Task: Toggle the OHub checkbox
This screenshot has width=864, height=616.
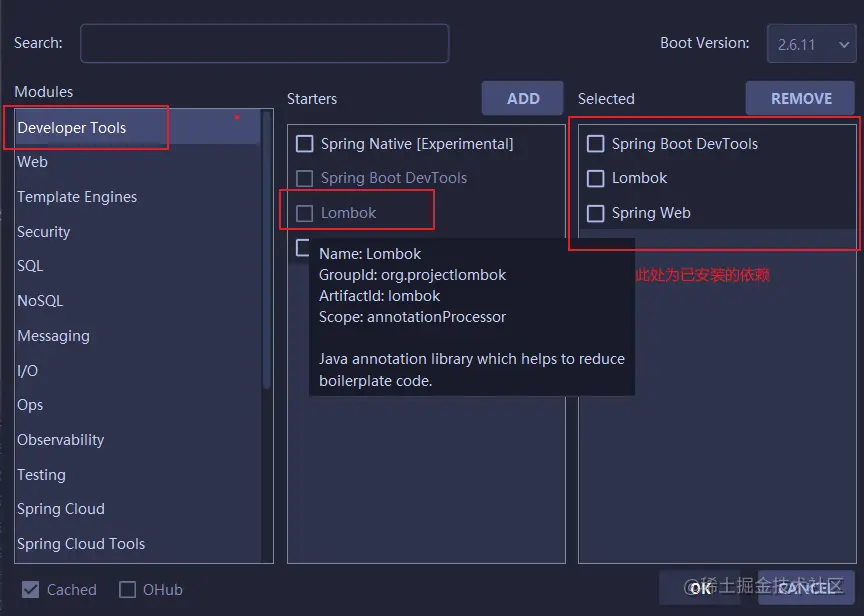Action: pos(127,590)
